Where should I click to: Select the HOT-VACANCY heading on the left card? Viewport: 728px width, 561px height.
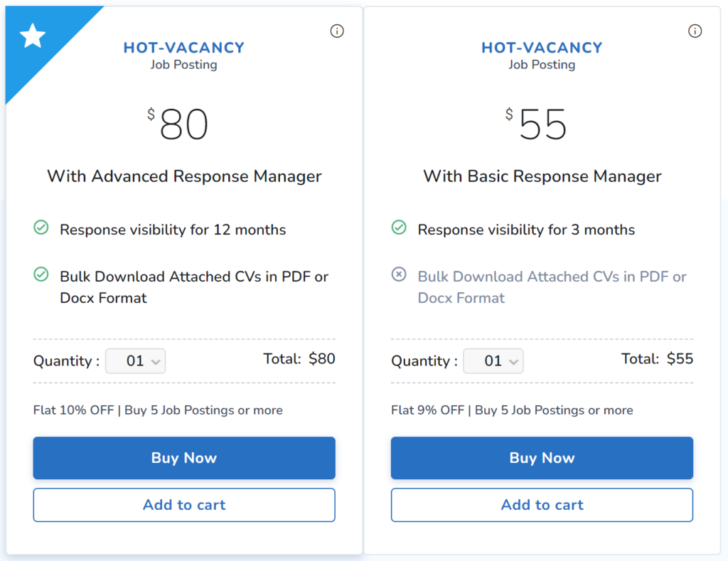[183, 48]
